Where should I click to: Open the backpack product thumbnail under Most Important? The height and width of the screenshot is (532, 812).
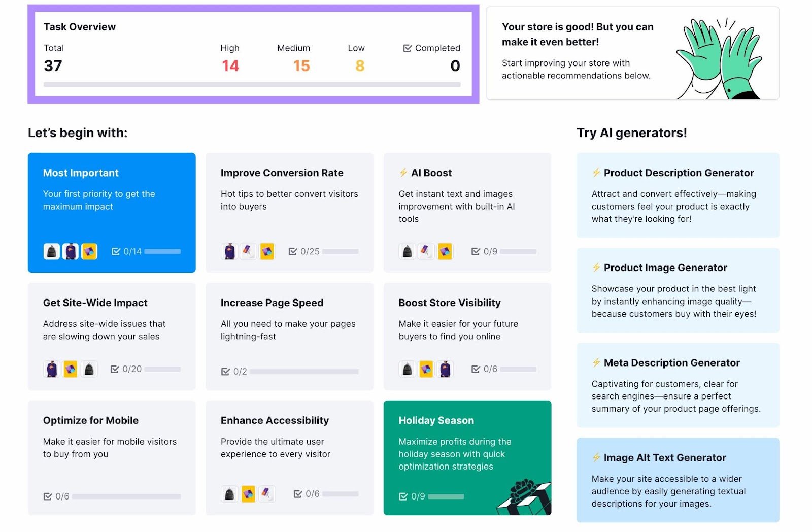51,251
